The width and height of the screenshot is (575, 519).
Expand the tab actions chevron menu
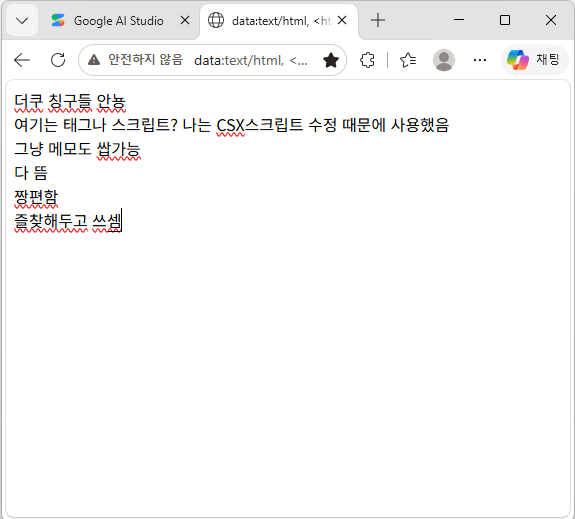[22, 21]
